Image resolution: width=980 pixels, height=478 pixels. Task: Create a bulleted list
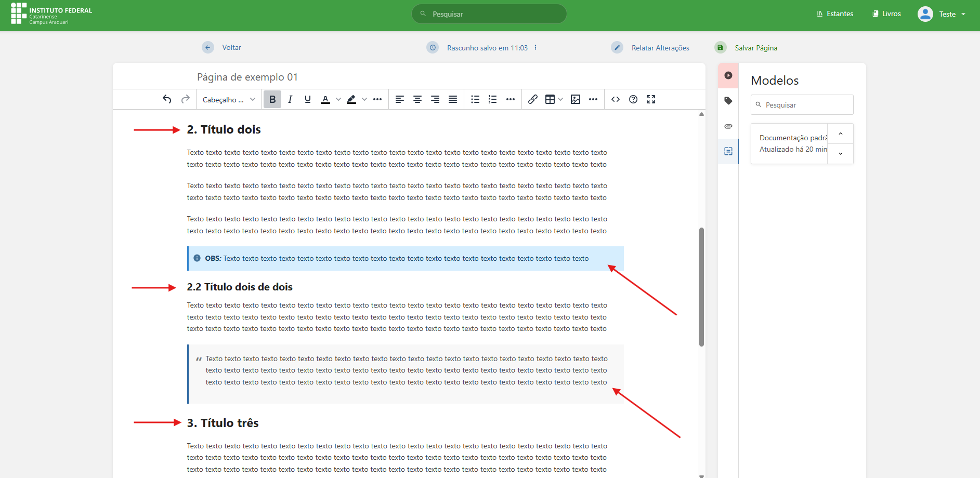pyautogui.click(x=475, y=99)
